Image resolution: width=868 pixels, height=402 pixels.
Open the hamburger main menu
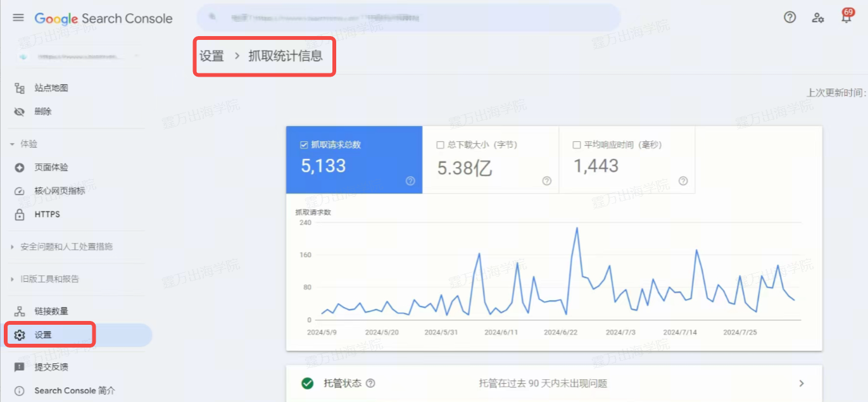click(18, 18)
